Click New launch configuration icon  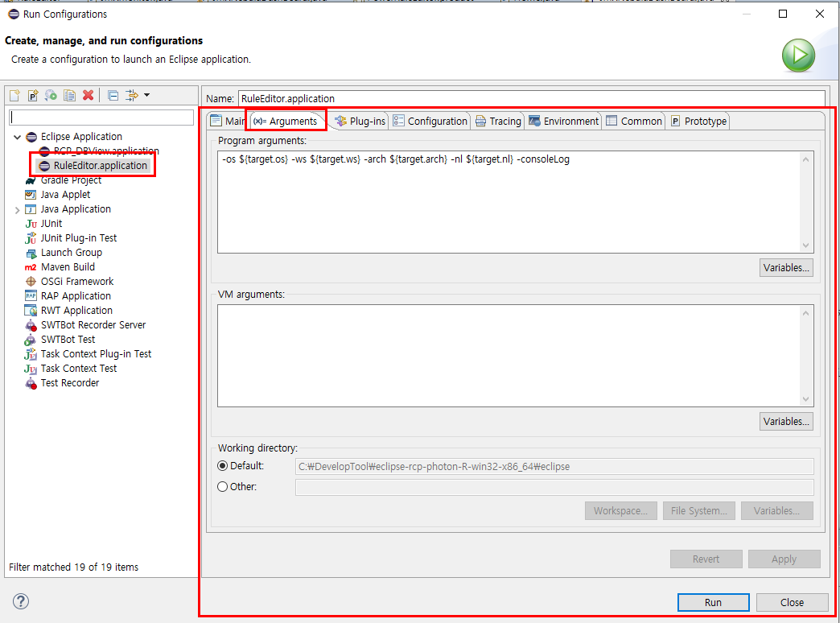pyautogui.click(x=15, y=96)
